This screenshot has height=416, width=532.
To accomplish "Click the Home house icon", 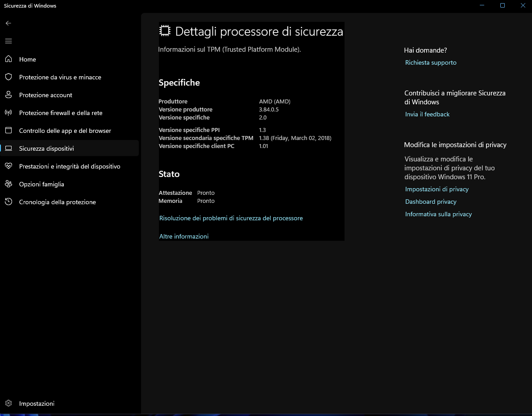I will [x=8, y=59].
